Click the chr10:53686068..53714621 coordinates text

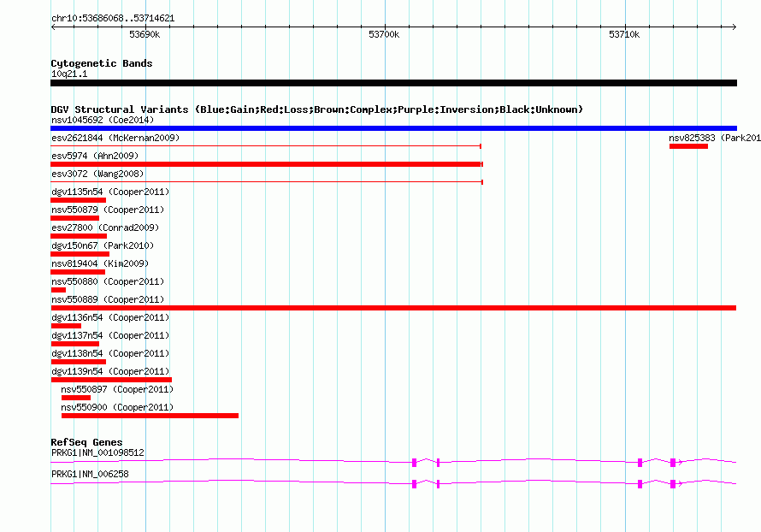point(113,19)
